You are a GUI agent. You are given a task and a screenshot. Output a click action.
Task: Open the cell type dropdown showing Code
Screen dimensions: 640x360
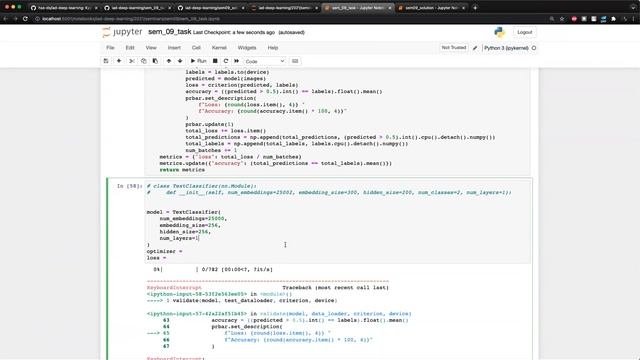click(x=264, y=61)
